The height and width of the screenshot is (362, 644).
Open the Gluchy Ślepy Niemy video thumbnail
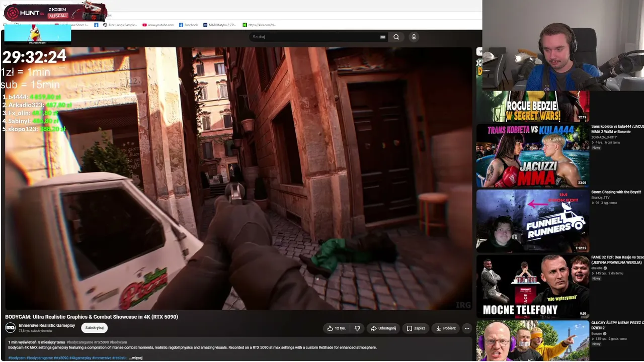[x=532, y=340]
